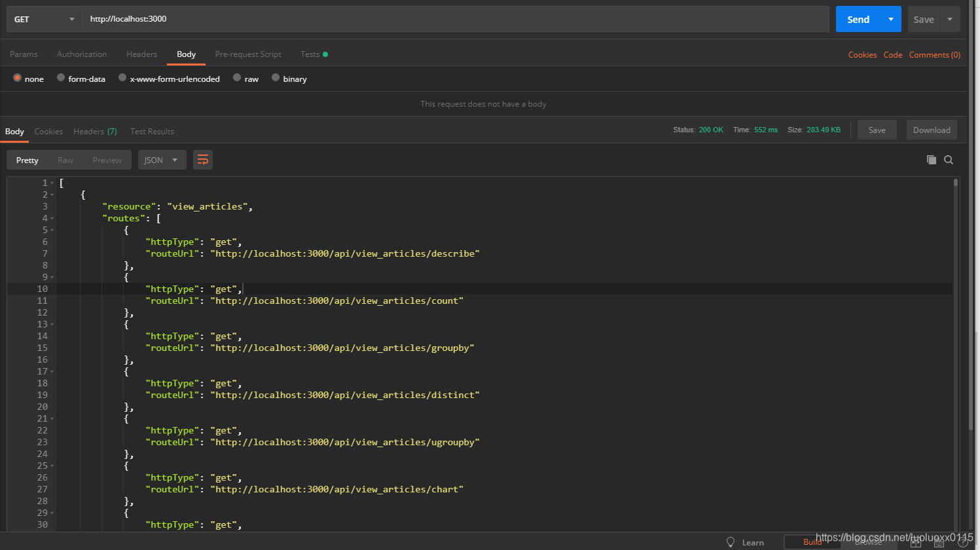Open the Tests tab
980x550 pixels.
[314, 54]
